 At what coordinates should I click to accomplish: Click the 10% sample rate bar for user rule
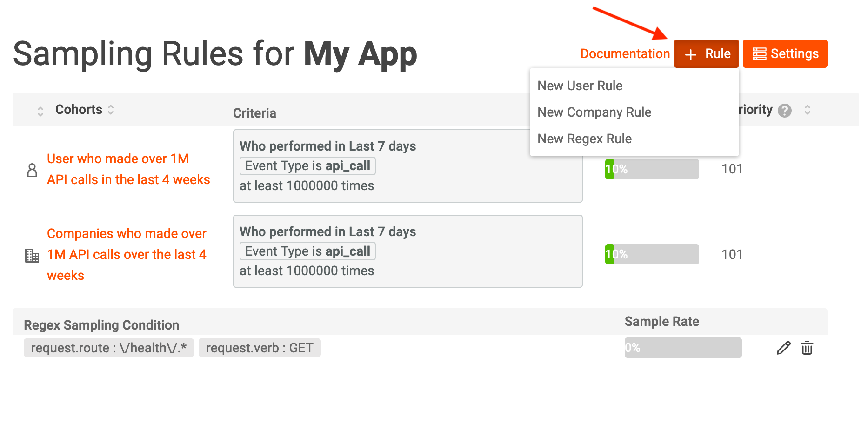tap(652, 169)
